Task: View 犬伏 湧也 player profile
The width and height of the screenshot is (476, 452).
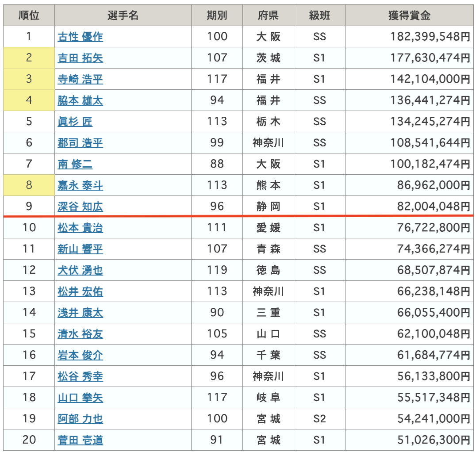Action: [x=80, y=270]
